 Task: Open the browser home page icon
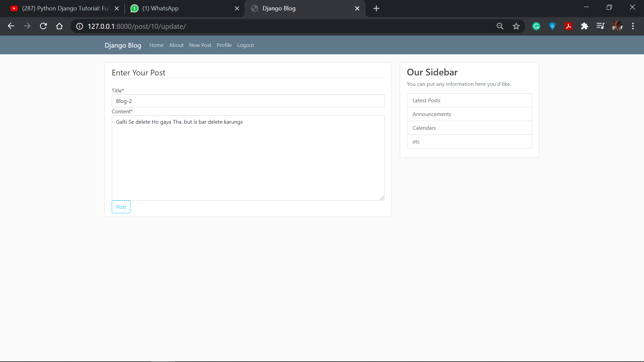click(59, 26)
